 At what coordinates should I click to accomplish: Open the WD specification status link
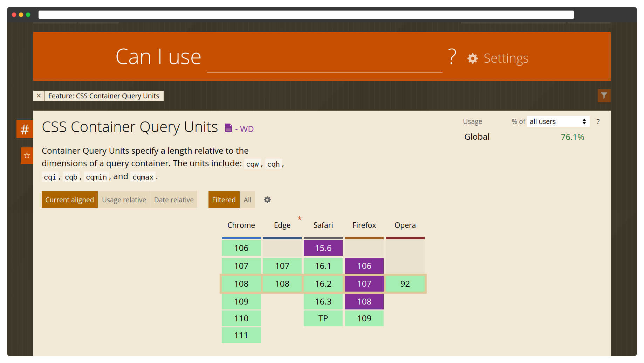coord(247,129)
